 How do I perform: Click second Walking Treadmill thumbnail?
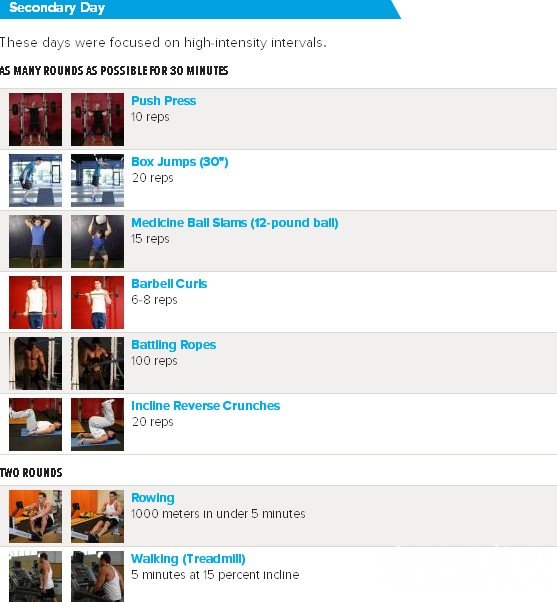[x=98, y=577]
